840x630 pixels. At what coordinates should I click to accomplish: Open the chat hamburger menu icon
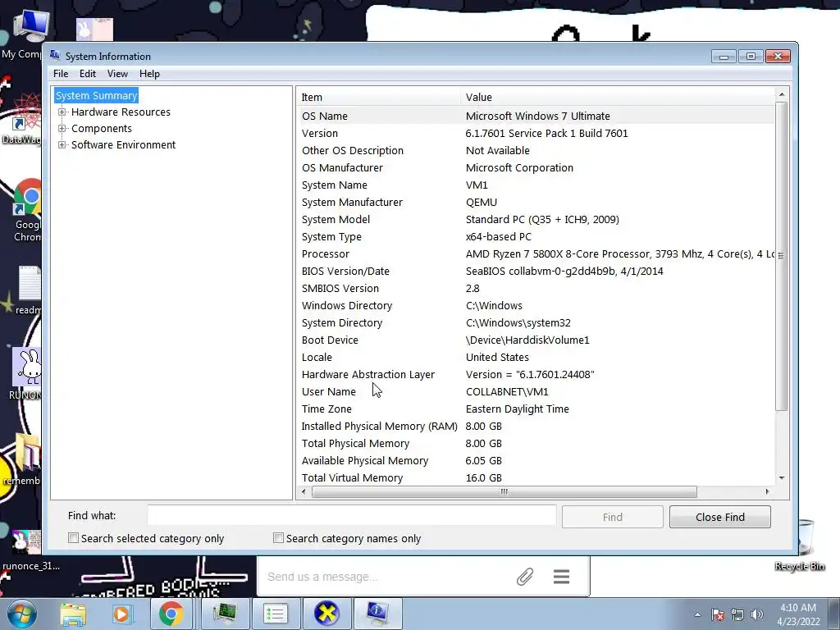561,577
